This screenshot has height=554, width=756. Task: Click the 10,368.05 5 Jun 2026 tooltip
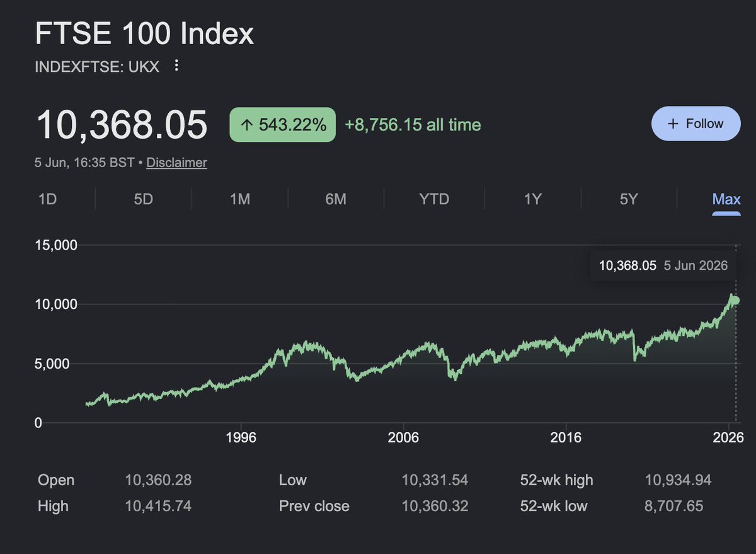[663, 265]
